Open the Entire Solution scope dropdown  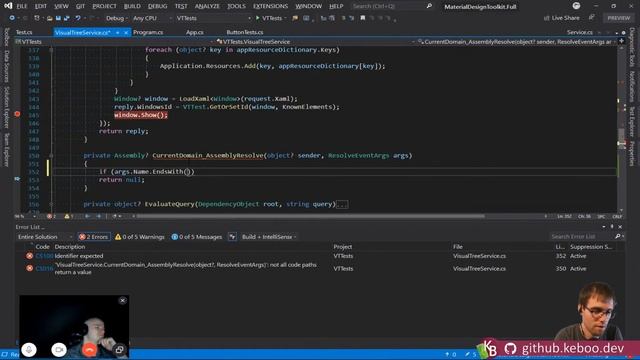44,237
